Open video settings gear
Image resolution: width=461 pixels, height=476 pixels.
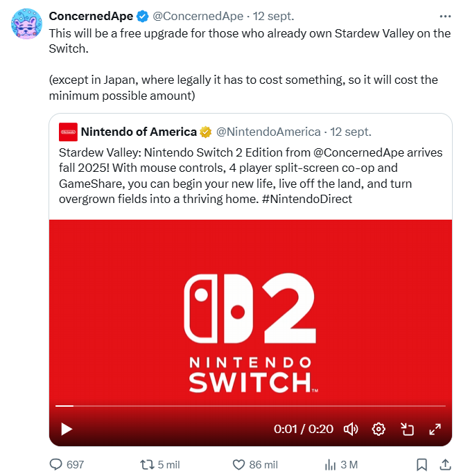click(379, 430)
